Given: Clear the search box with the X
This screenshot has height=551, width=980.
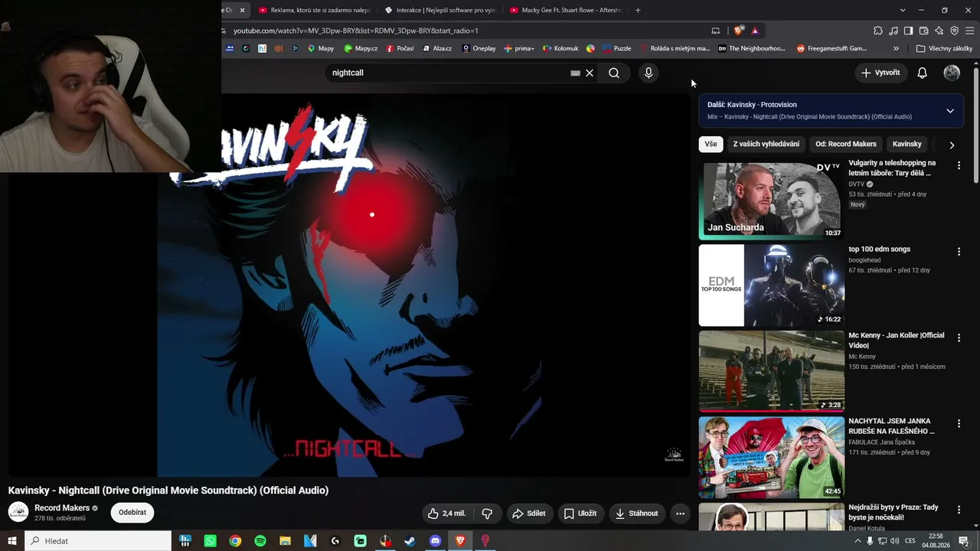Looking at the screenshot, I should pyautogui.click(x=590, y=73).
